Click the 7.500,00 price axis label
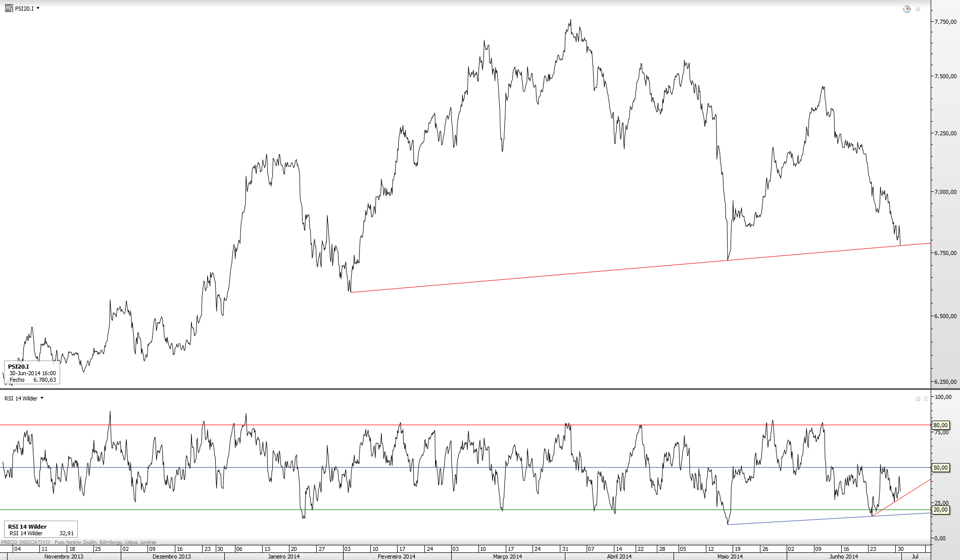The height and width of the screenshot is (560, 960). [x=945, y=76]
